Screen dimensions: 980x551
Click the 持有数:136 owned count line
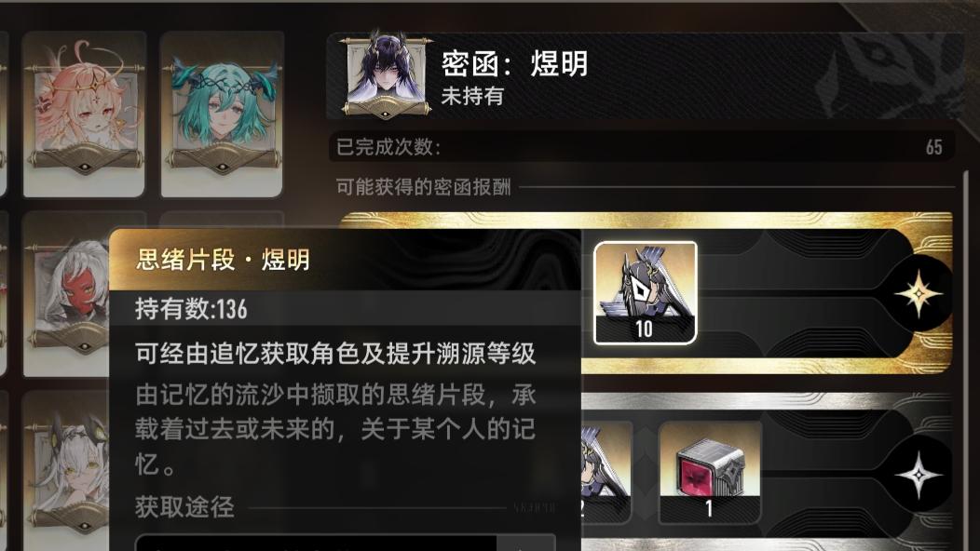click(x=191, y=309)
